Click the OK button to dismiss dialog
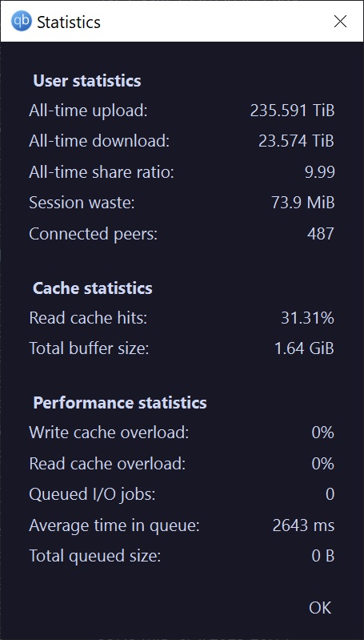This screenshot has width=364, height=640. coord(320,608)
